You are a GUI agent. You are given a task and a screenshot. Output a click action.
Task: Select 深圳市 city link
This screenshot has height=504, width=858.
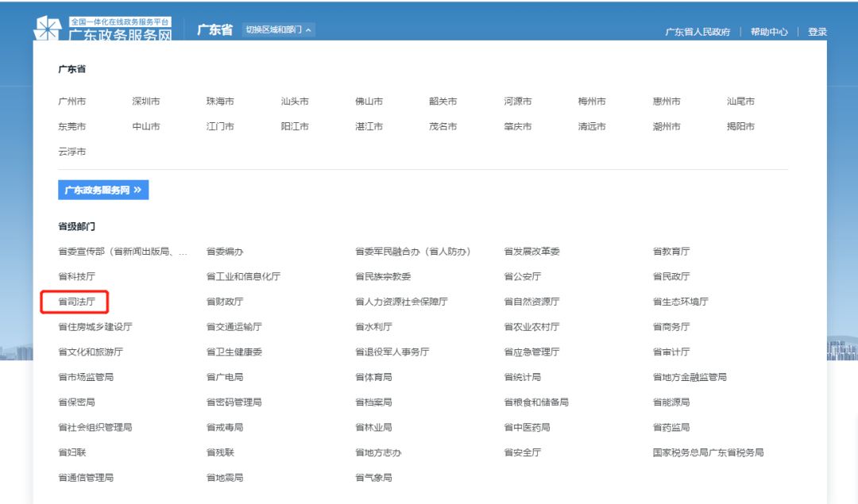145,101
